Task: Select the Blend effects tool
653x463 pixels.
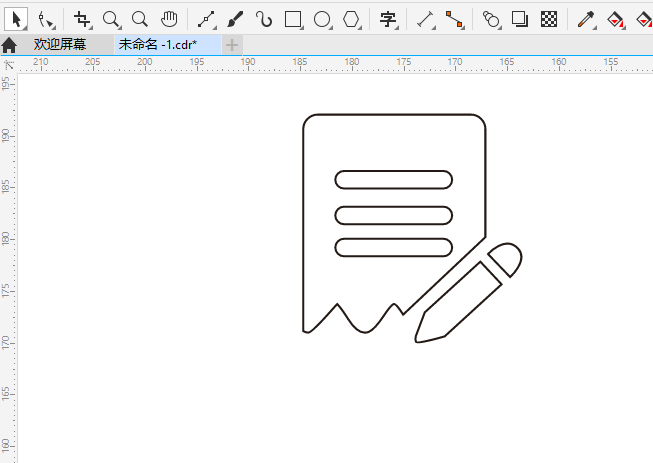Action: pos(491,20)
